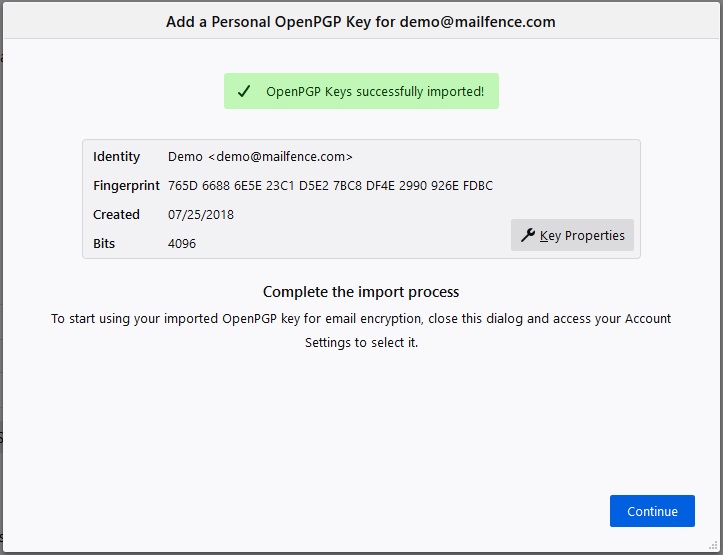Click the dialog title 'Add a Personal OpenPGP Key'
The height and width of the screenshot is (555, 723).
pyautogui.click(x=361, y=22)
